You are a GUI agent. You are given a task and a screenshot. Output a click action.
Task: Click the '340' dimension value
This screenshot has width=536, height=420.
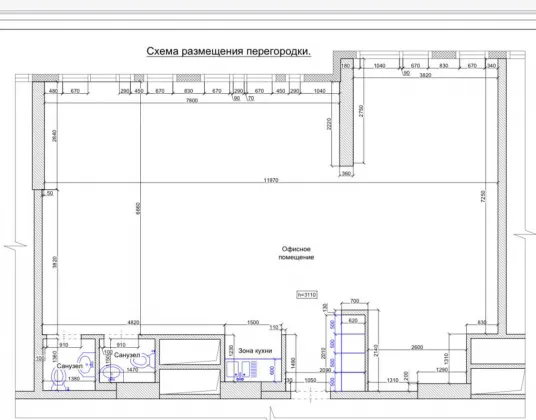point(491,66)
